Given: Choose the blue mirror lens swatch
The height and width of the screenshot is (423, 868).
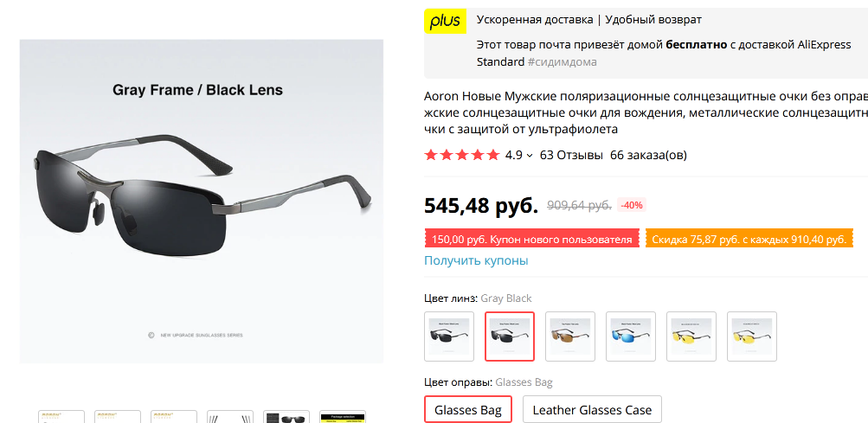Looking at the screenshot, I should coord(631,336).
